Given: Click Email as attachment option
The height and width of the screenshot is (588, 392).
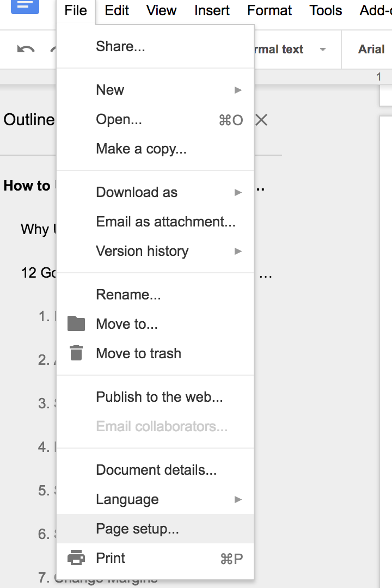Looking at the screenshot, I should coord(166,222).
